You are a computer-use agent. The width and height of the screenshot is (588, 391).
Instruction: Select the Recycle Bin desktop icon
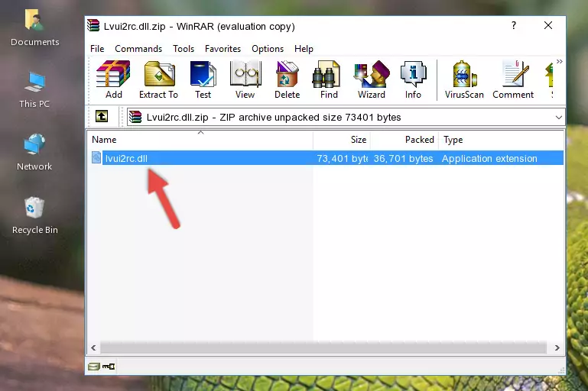[x=34, y=215]
